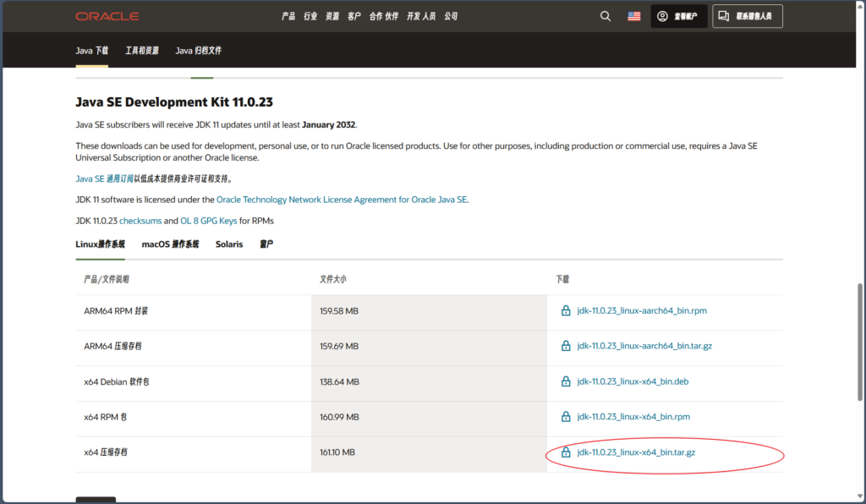Open the 合作伙伴 menu in Oracle header
866x504 pixels.
pyautogui.click(x=384, y=16)
